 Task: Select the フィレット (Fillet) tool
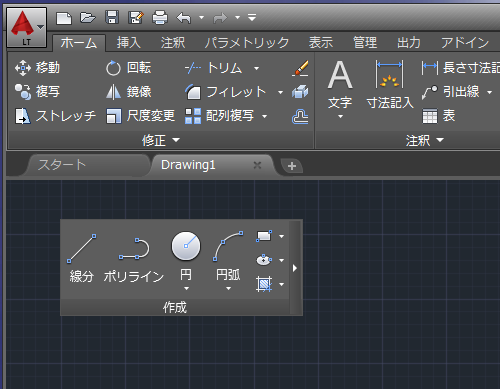[226, 92]
